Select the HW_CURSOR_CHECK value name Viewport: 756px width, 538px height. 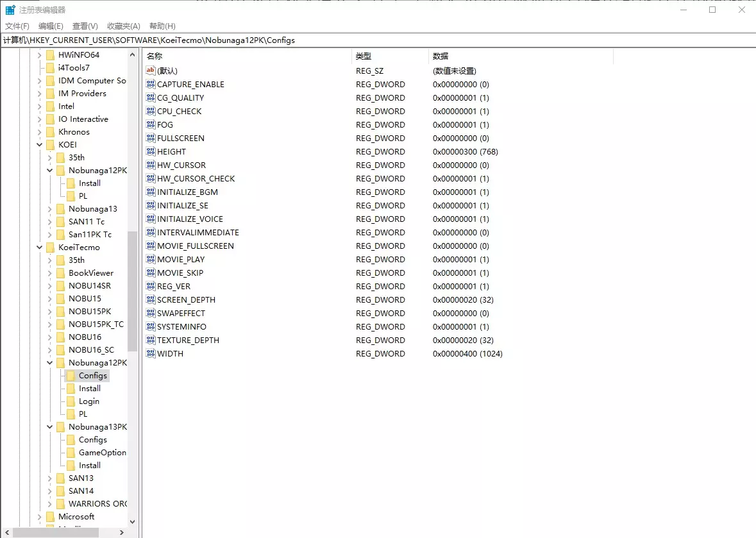tap(196, 178)
